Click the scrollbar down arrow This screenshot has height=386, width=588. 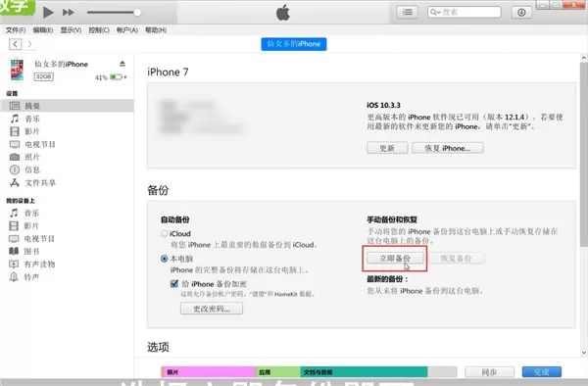coord(583,353)
